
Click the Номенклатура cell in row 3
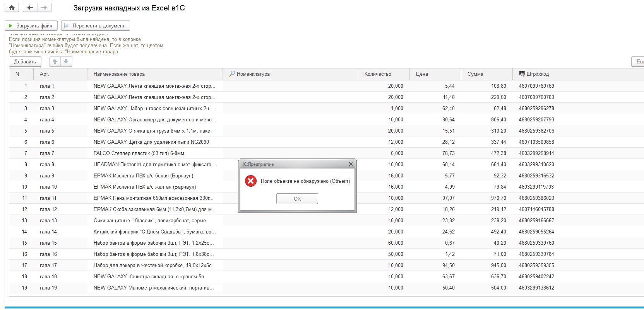[290, 108]
